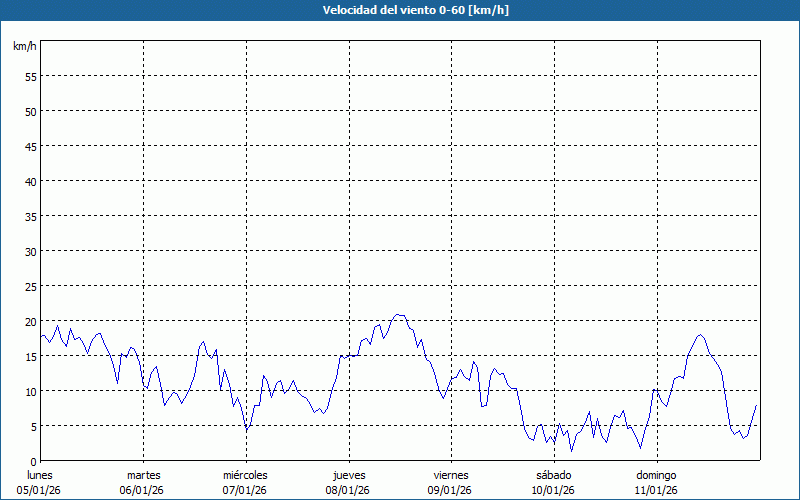Select the 'lunes' day label
This screenshot has height=500, width=800.
(x=40, y=474)
